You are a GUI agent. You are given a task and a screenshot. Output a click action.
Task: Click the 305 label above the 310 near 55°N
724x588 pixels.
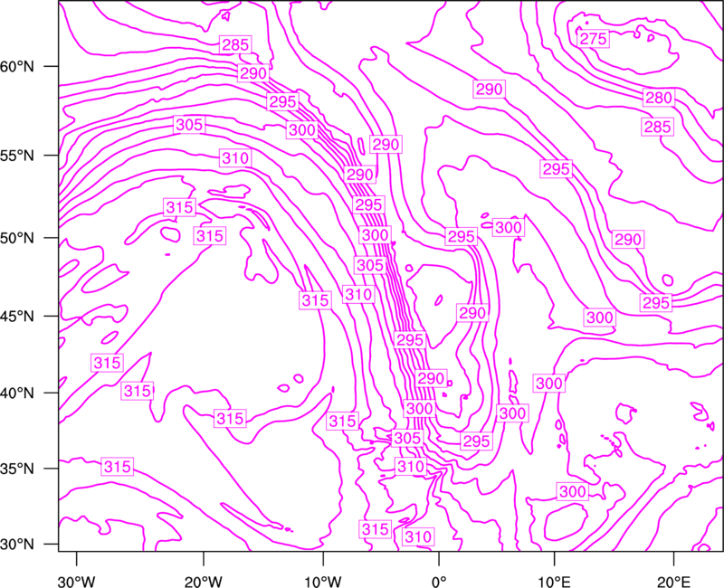coord(189,125)
